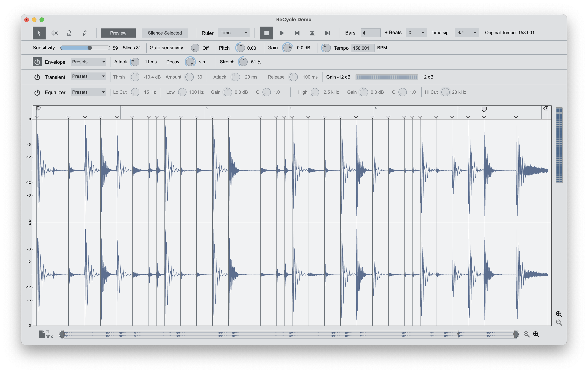The image size is (588, 373).
Task: Open the Time sig. 4/4 dropdown
Action: [466, 33]
